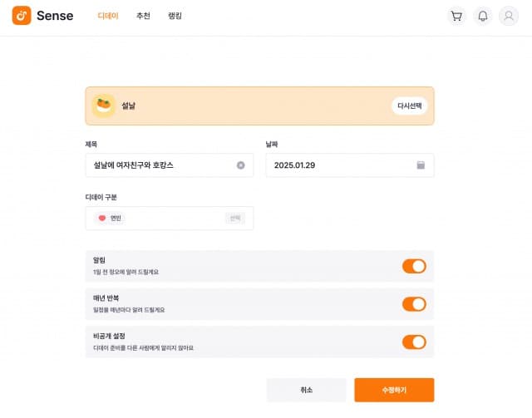
Task: Go to the 추천 tab
Action: (x=143, y=16)
